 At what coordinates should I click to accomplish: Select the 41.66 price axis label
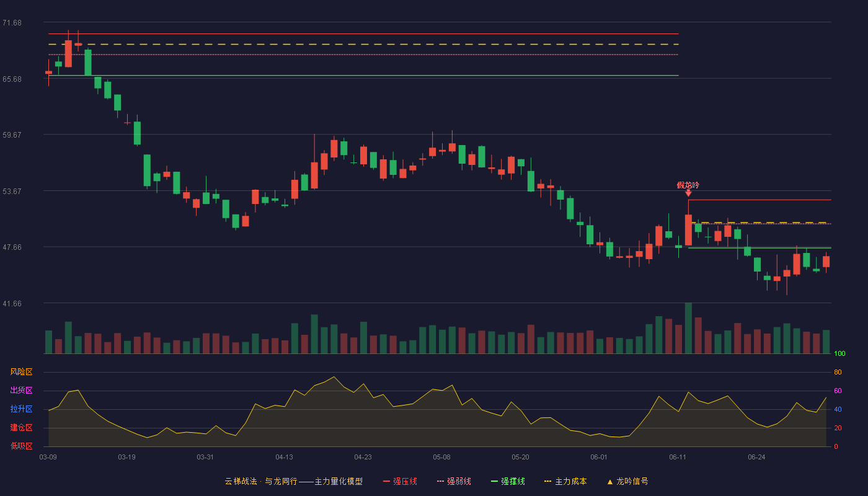pos(12,304)
